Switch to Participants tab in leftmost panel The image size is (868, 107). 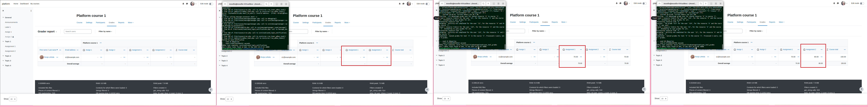(100, 23)
